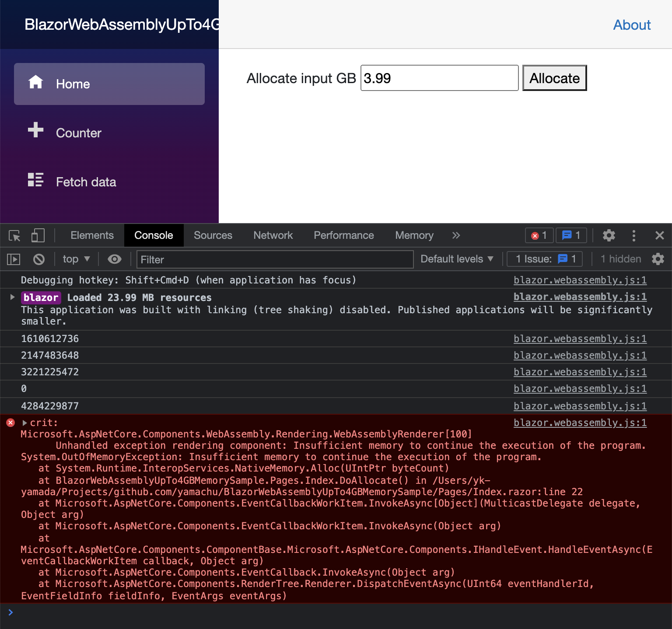Navigate to the Fetch data page
The image size is (672, 629).
109,182
